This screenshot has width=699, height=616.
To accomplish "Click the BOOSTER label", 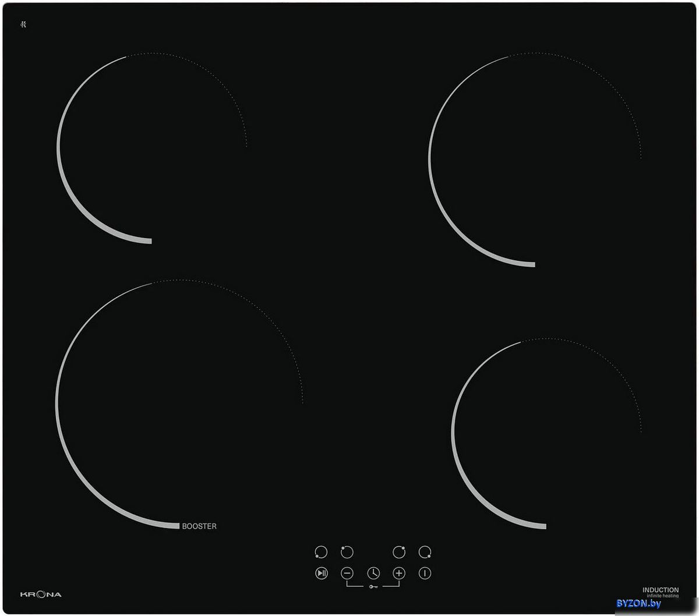I will pos(199,526).
